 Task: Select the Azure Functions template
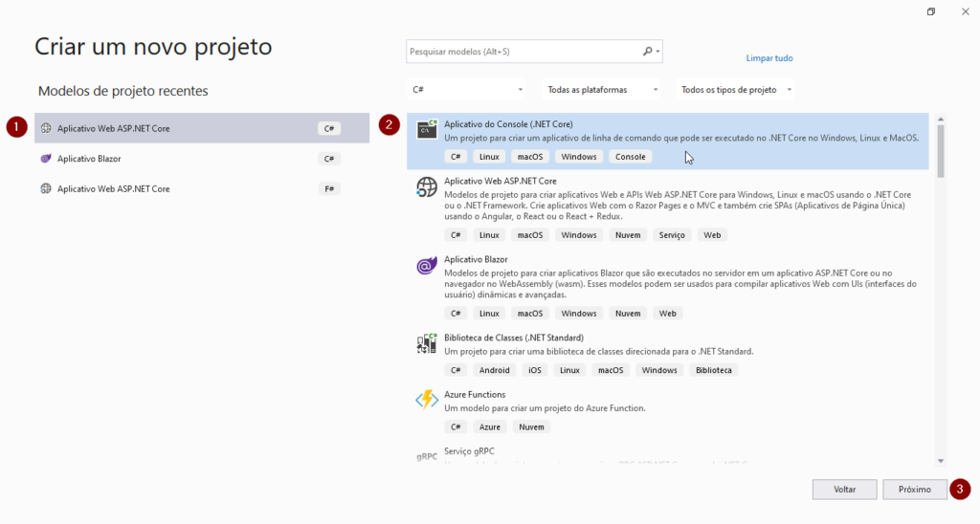coord(667,411)
